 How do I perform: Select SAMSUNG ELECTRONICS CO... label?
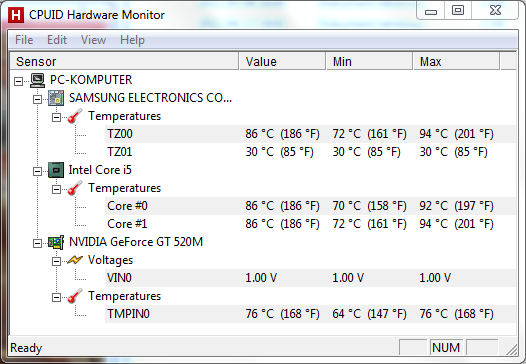tap(150, 98)
